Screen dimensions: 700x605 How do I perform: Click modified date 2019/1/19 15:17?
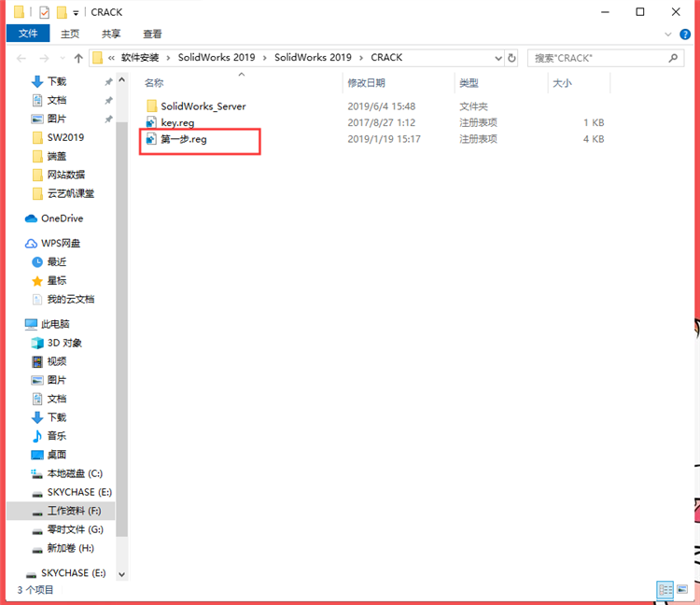pos(384,139)
